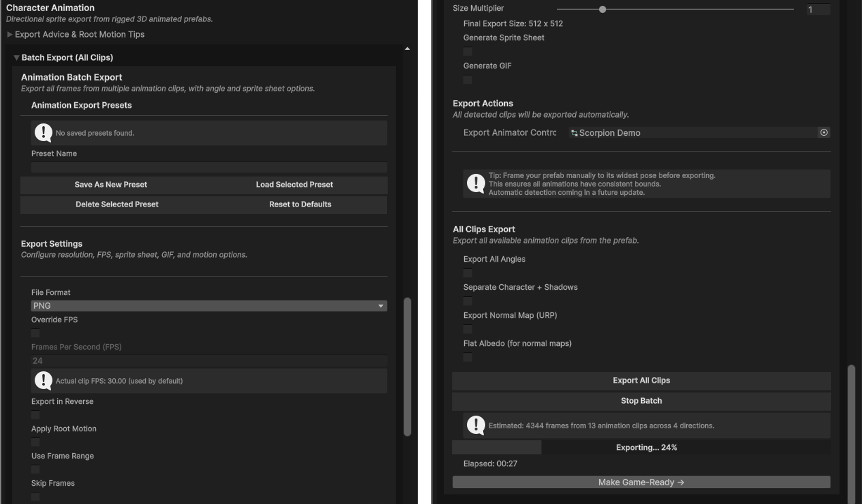Click the Exporting 24% progress bar

tap(641, 447)
